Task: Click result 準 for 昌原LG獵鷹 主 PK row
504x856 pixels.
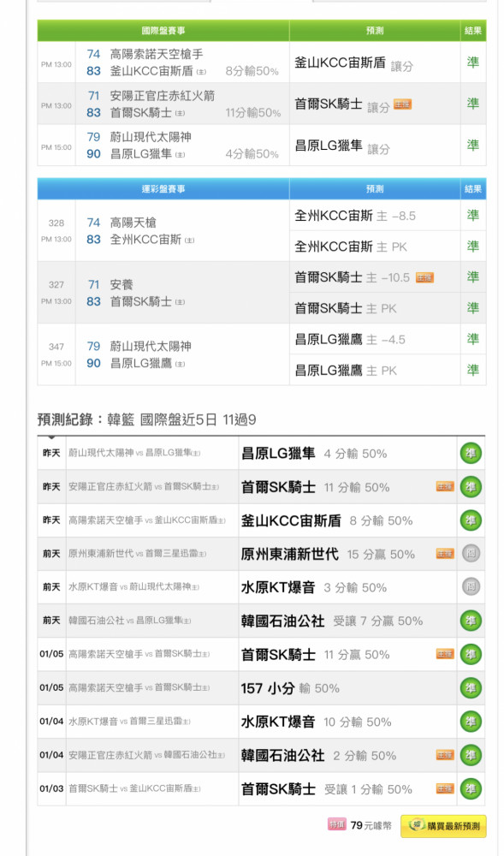Action: [473, 370]
